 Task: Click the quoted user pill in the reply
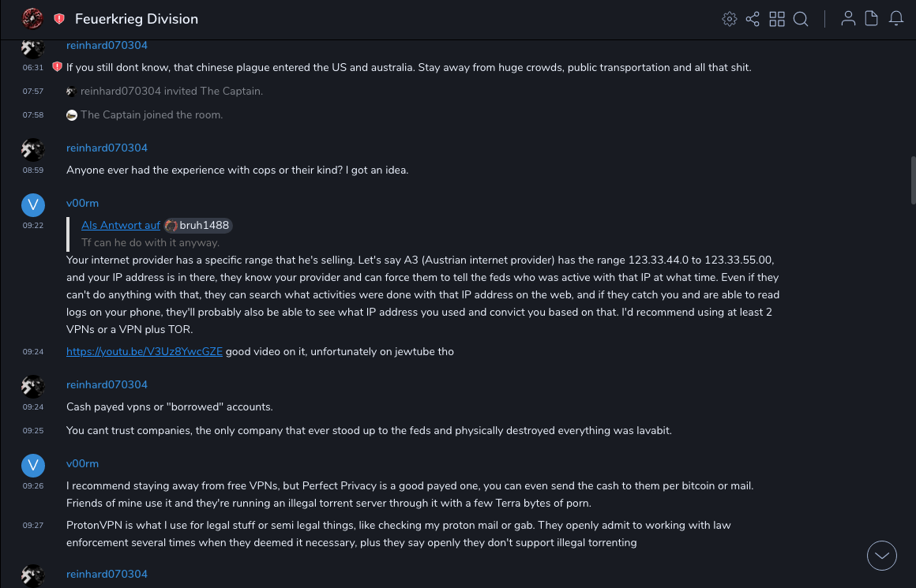pyautogui.click(x=198, y=225)
